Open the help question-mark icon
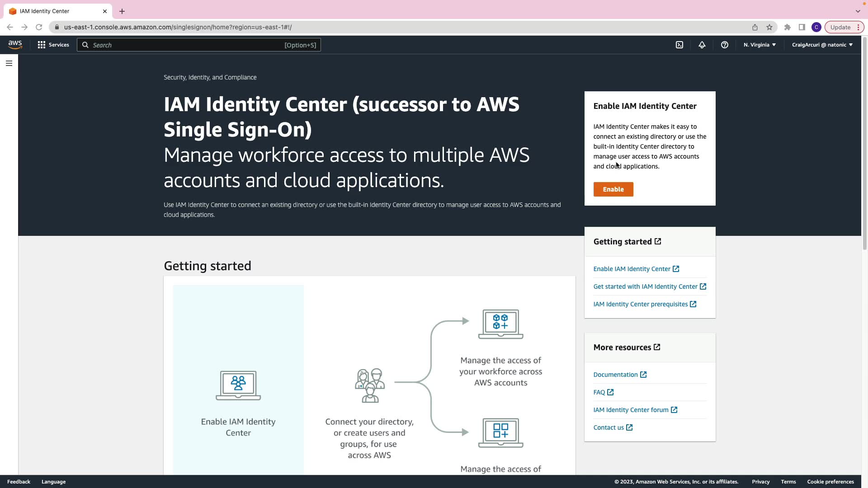This screenshot has width=868, height=488. click(x=725, y=45)
